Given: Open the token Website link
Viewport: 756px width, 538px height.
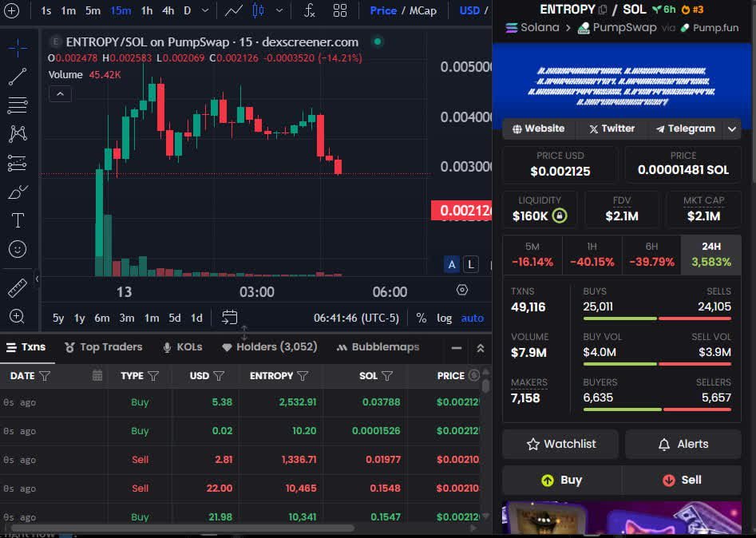Looking at the screenshot, I should (x=539, y=129).
